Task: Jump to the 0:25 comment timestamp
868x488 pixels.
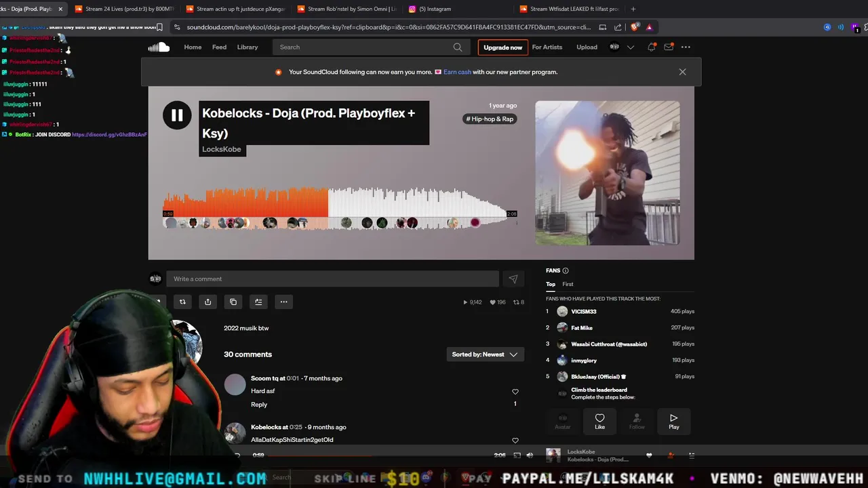Action: (296, 427)
